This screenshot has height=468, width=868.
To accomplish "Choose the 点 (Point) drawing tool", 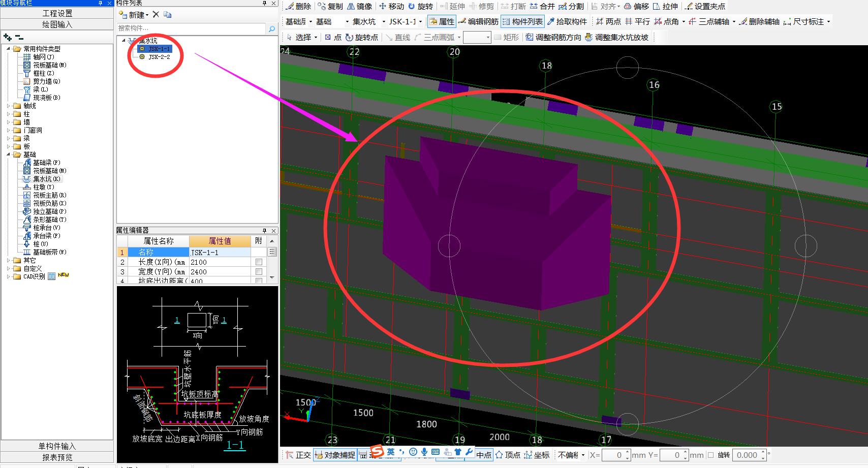I will 333,37.
